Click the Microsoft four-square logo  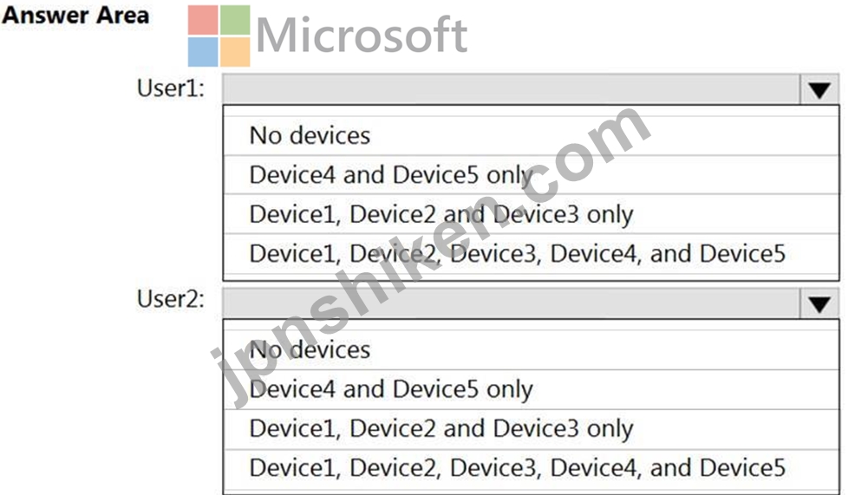pyautogui.click(x=219, y=36)
